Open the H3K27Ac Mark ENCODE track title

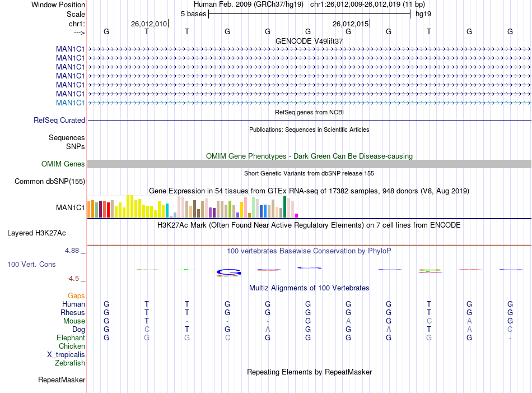pyautogui.click(x=309, y=225)
